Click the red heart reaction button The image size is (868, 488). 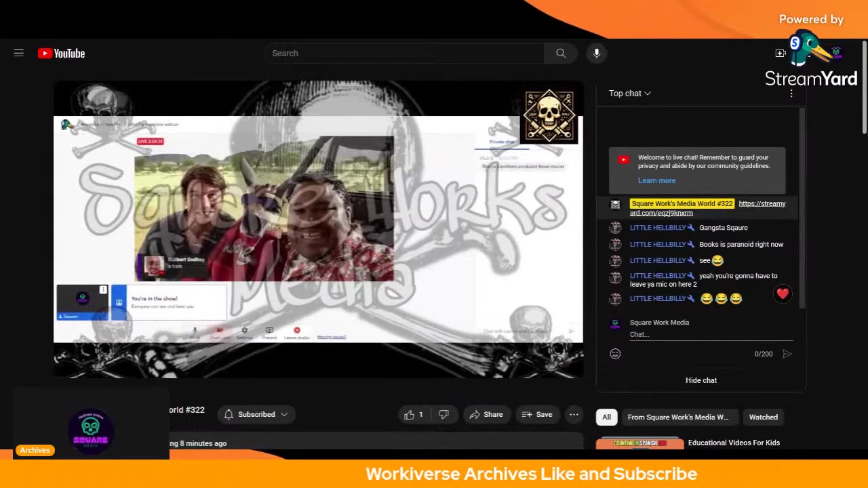click(783, 294)
